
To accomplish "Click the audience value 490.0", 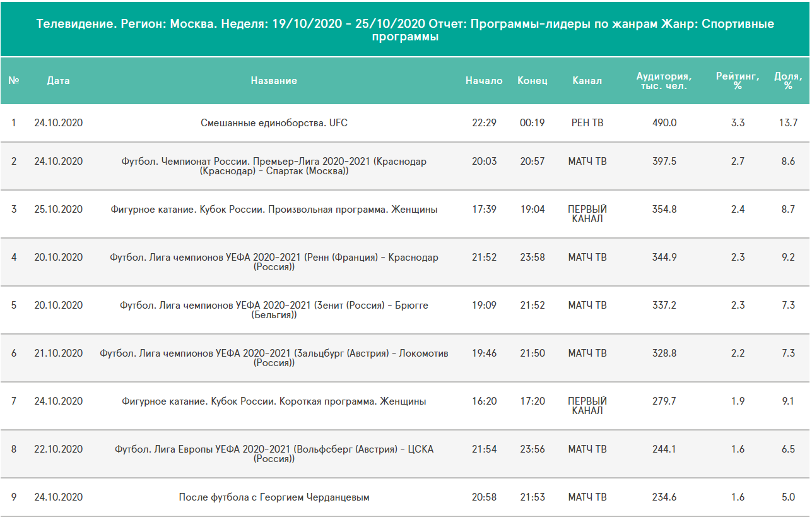I will [x=664, y=123].
